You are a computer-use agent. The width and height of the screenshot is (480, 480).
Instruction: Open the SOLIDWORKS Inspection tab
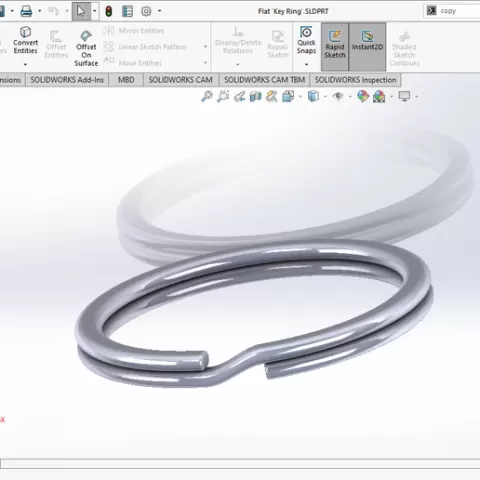tap(355, 80)
